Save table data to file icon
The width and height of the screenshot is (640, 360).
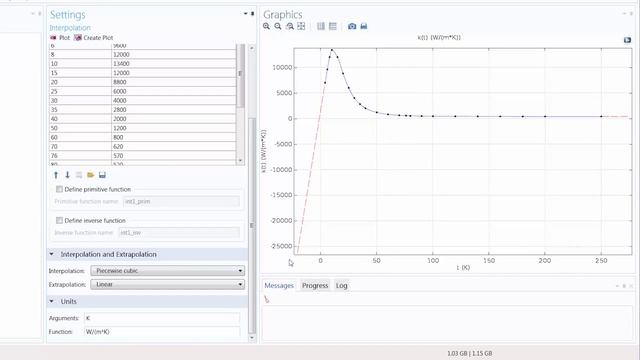102,175
